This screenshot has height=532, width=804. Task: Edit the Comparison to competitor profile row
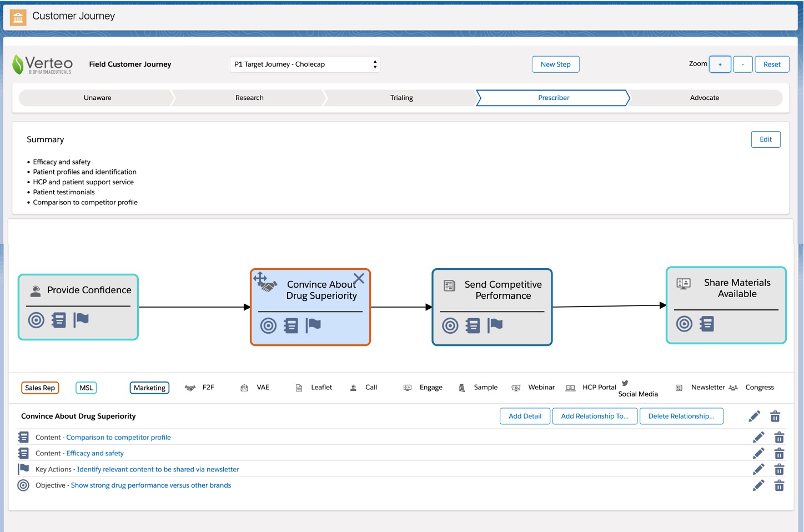point(758,438)
